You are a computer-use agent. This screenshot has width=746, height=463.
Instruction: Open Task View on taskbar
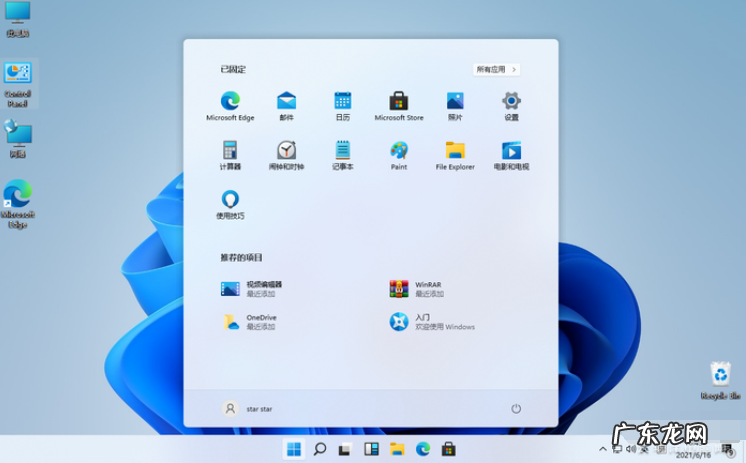coord(345,449)
